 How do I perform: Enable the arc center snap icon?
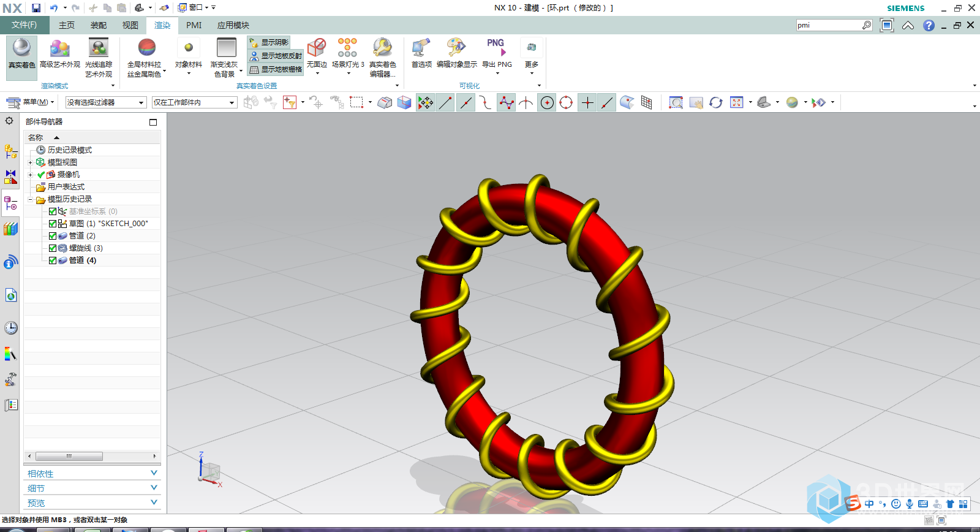tap(547, 102)
